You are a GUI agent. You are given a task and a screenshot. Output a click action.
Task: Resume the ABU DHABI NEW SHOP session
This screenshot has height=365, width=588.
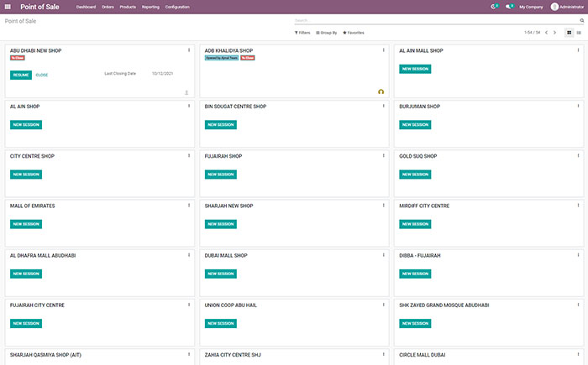pyautogui.click(x=21, y=75)
